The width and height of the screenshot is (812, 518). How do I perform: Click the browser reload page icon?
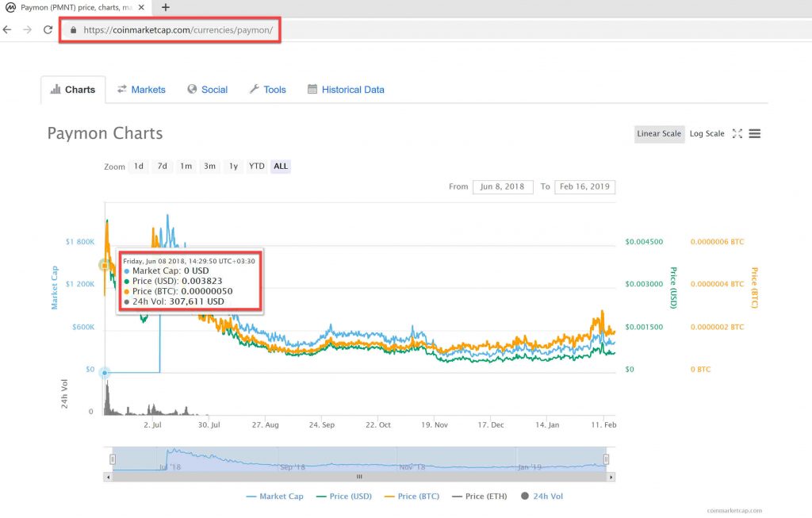[x=48, y=30]
